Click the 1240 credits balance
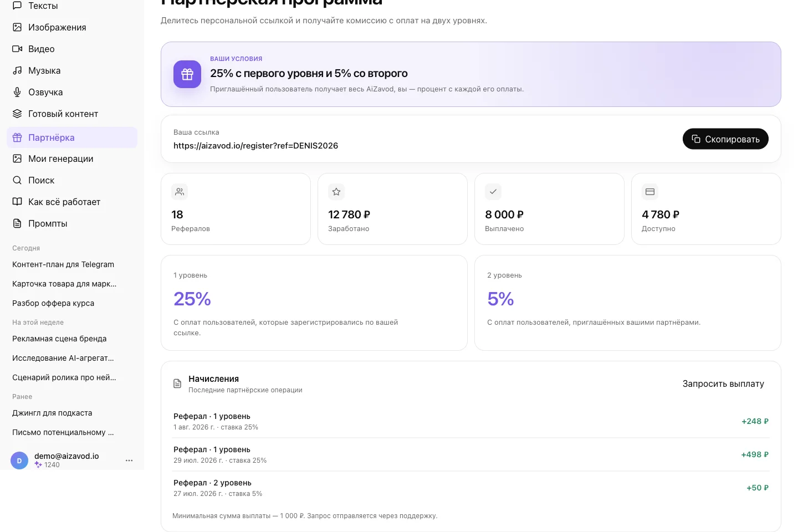 (x=52, y=465)
